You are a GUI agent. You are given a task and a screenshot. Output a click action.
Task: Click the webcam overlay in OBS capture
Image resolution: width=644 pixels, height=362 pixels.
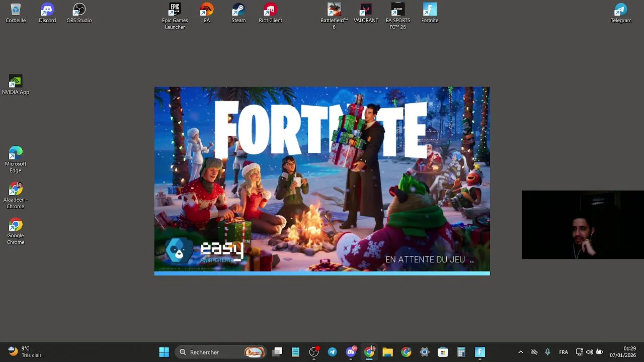[583, 225]
